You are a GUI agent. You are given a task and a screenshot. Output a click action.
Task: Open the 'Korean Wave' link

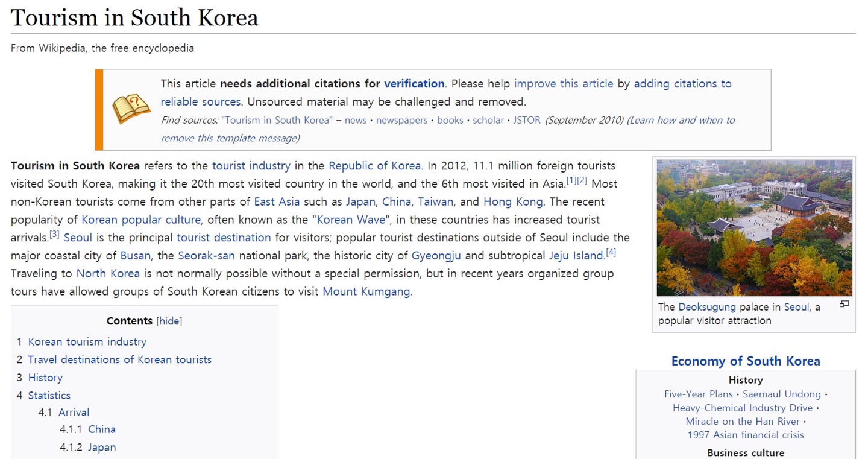351,220
